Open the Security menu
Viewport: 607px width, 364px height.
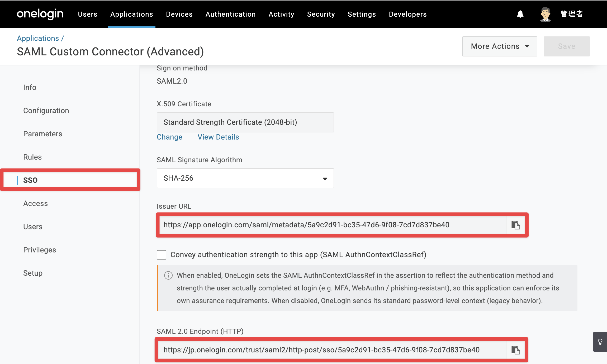(321, 14)
